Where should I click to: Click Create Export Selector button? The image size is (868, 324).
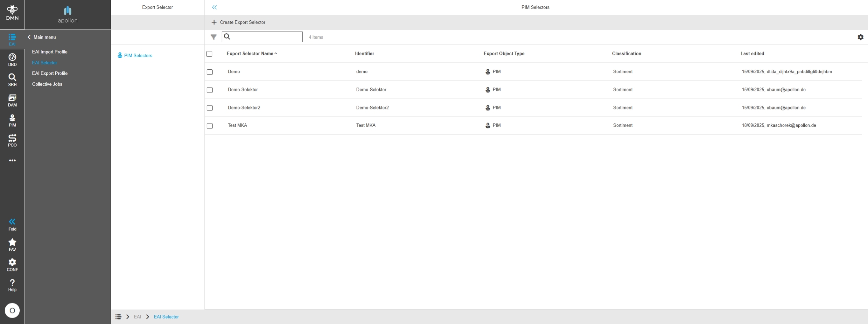click(238, 22)
